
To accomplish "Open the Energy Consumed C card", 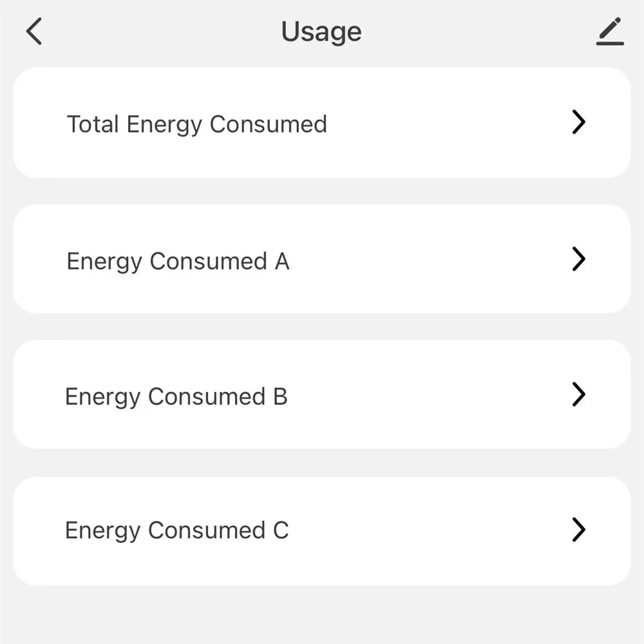I will point(322,531).
